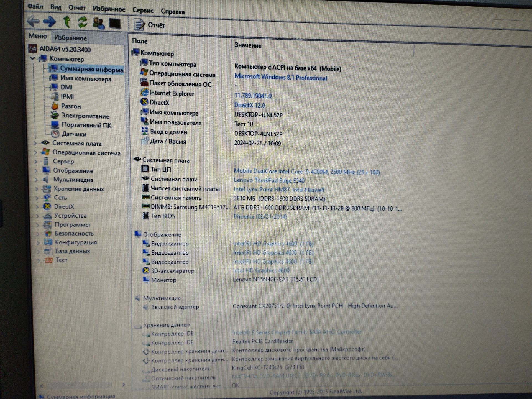Open the Intel Core i5-4200M link
Screen dimensions: 532x399
coord(307,172)
